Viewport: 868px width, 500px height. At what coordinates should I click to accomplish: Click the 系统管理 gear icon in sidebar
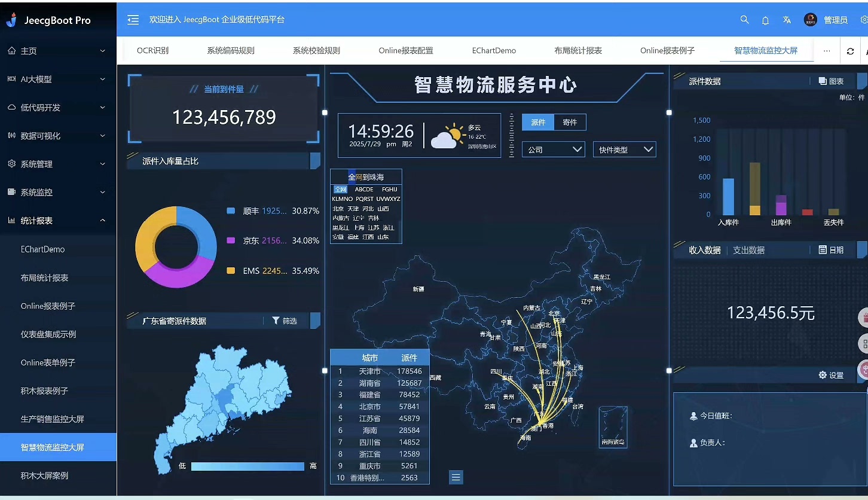[x=12, y=164]
